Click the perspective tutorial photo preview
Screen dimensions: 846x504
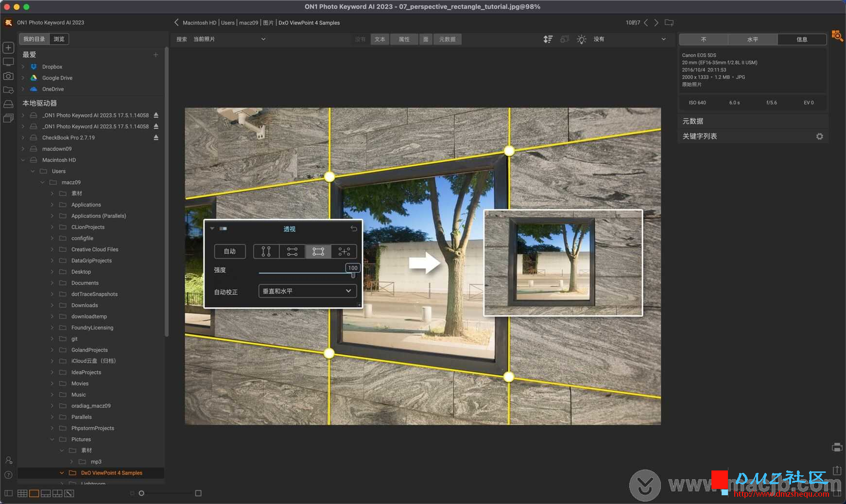[x=423, y=266]
